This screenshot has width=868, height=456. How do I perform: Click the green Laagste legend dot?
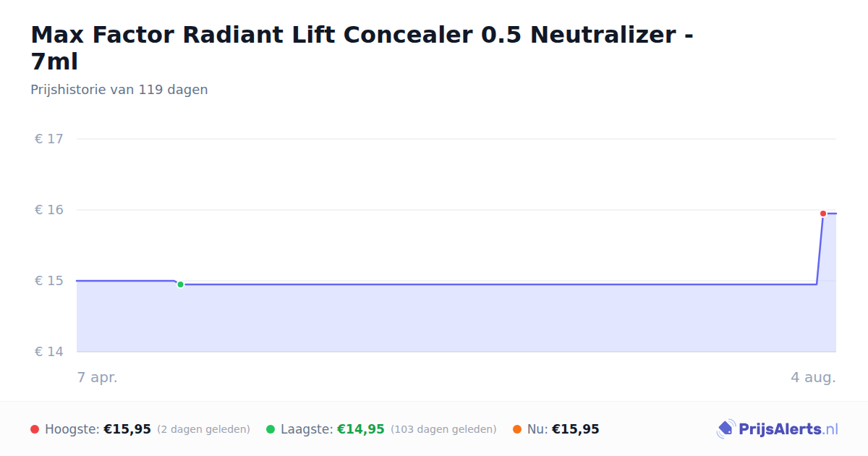coord(271,429)
